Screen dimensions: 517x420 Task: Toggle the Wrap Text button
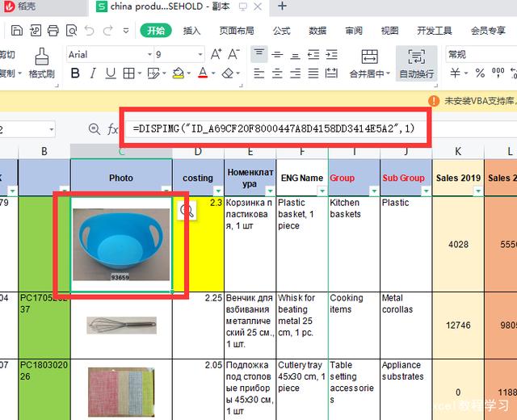pos(417,64)
